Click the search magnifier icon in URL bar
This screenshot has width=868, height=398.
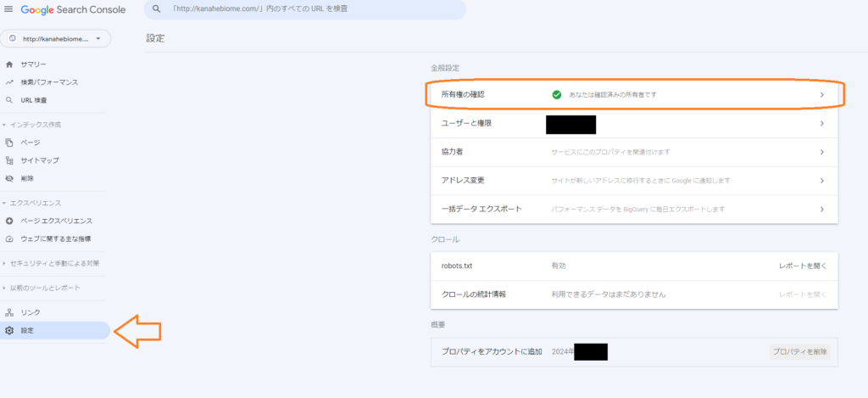click(x=156, y=8)
